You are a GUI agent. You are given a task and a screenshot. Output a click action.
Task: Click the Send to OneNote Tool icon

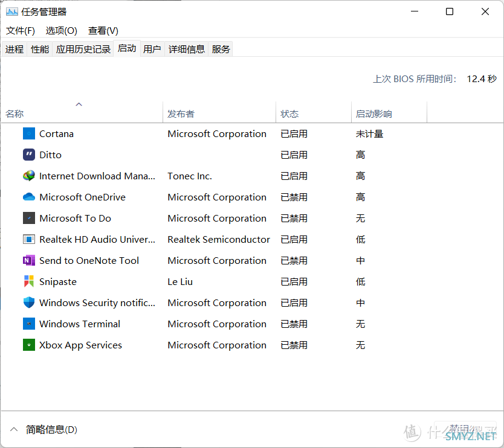tap(29, 260)
